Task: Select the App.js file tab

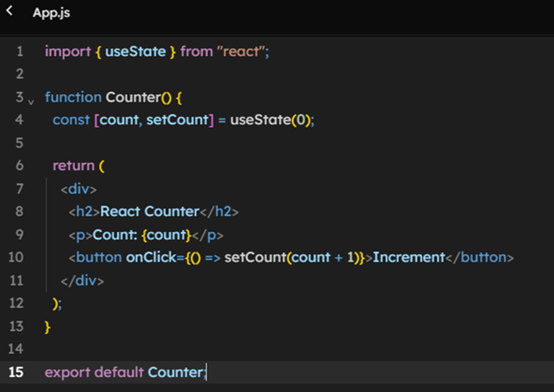Action: click(51, 13)
